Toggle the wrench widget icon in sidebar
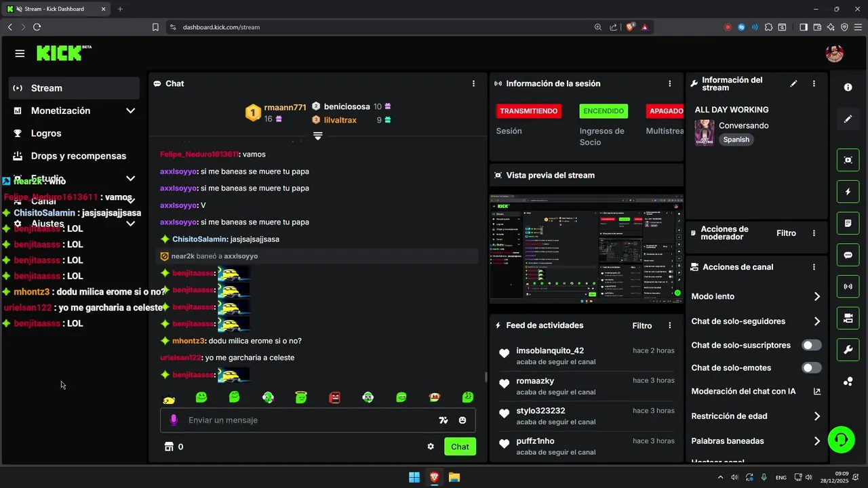The width and height of the screenshot is (868, 488). (848, 350)
